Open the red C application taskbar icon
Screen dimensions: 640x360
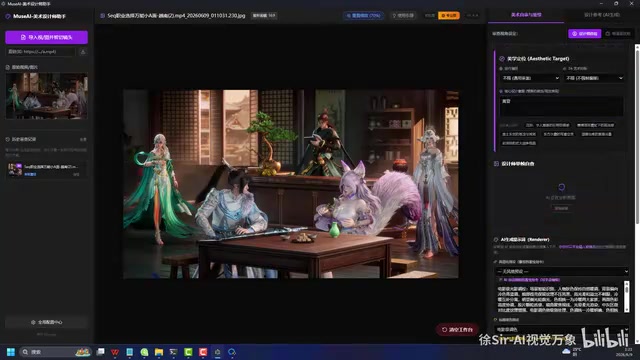pos(203,352)
